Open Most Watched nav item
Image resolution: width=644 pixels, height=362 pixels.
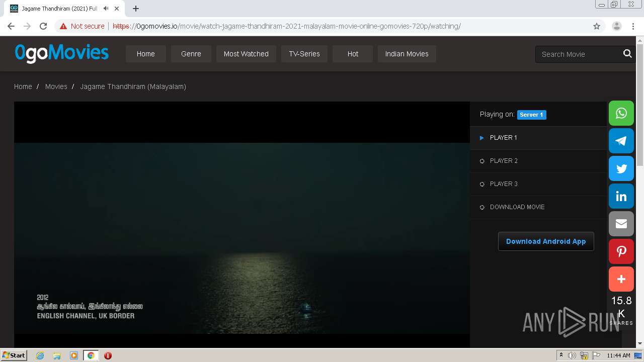246,54
